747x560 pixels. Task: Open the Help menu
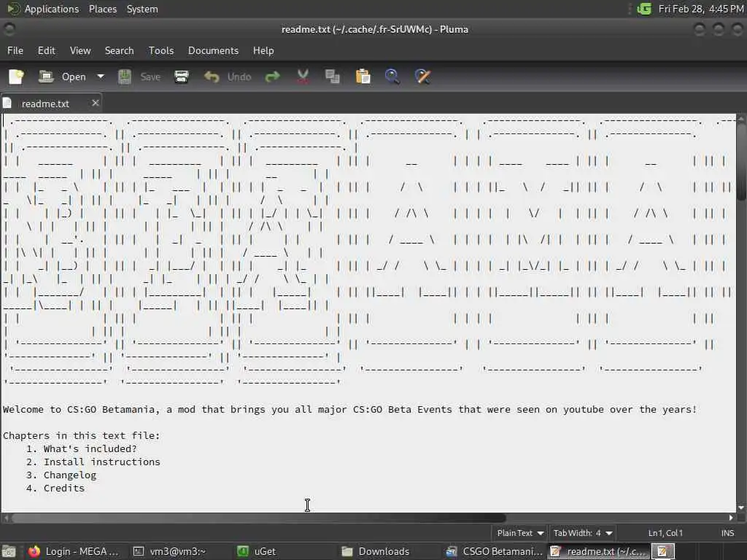click(263, 50)
